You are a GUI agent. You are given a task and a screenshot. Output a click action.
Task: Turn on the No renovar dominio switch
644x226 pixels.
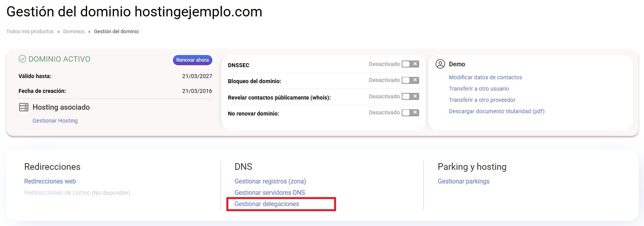410,112
